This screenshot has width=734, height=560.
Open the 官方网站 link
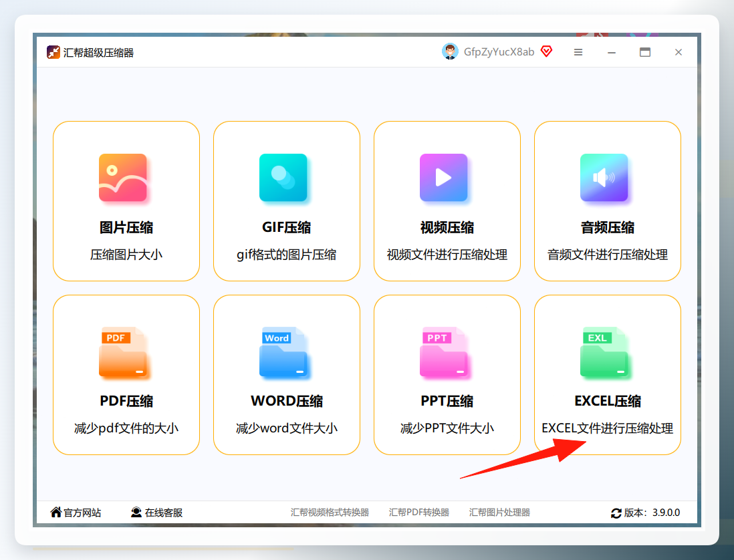pos(82,513)
